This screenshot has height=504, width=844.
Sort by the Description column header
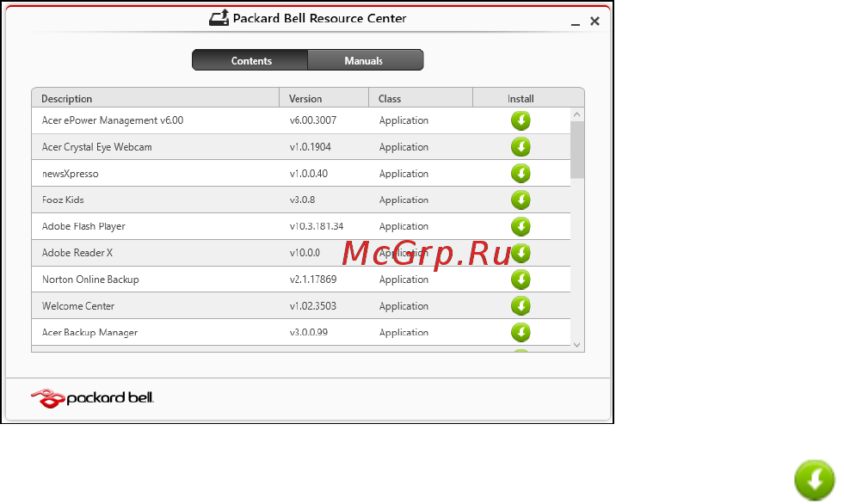pyautogui.click(x=156, y=98)
